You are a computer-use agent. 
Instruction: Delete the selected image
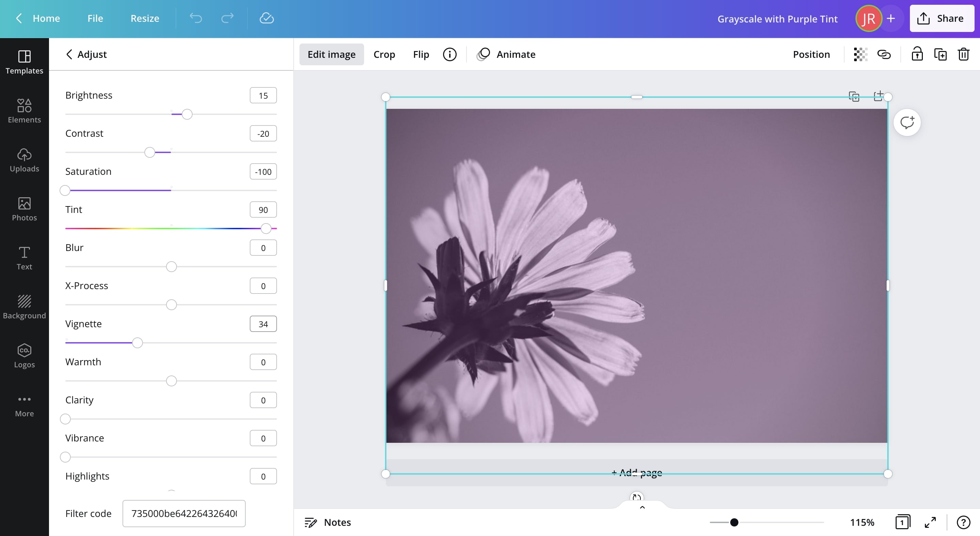[x=964, y=54]
